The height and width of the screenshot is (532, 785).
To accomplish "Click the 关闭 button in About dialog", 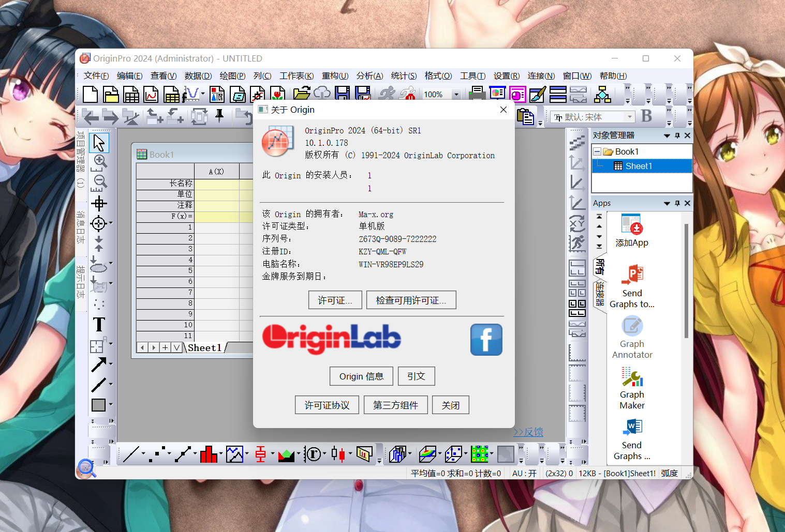I will pos(450,405).
